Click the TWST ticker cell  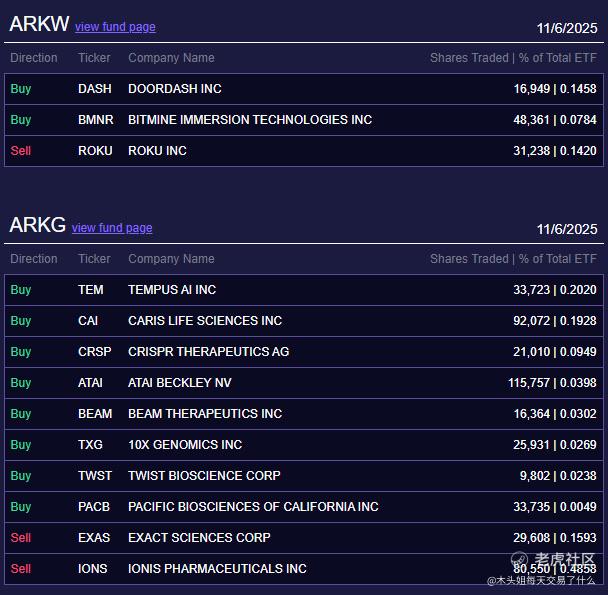point(95,476)
